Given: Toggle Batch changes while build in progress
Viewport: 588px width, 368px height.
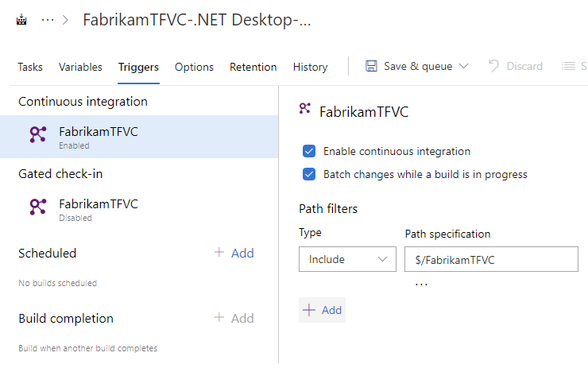Looking at the screenshot, I should pyautogui.click(x=309, y=174).
